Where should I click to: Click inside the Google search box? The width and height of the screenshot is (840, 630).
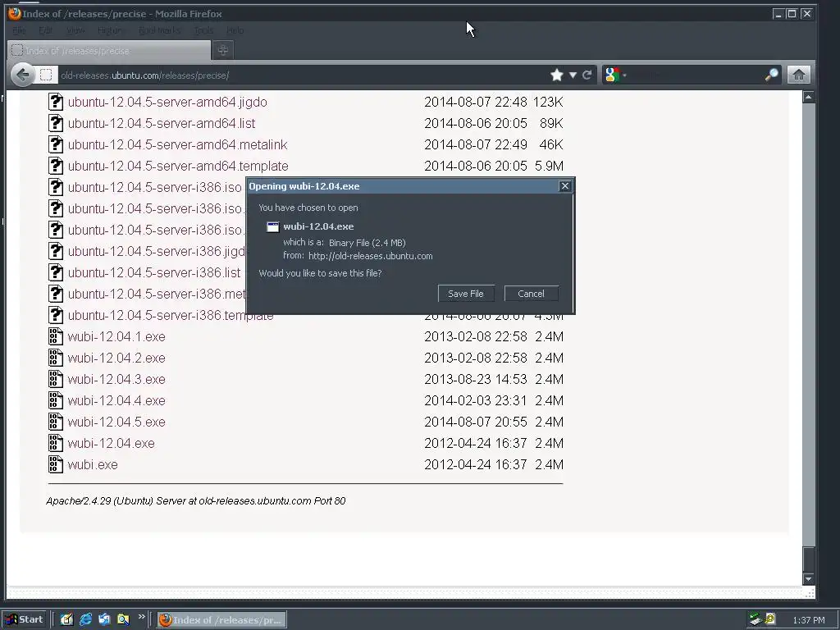click(694, 75)
